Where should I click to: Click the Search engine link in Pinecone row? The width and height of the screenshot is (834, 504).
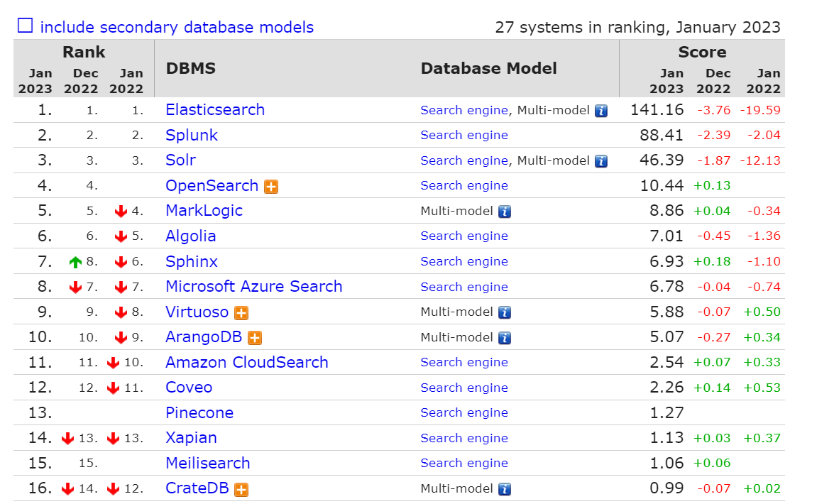pyautogui.click(x=463, y=412)
